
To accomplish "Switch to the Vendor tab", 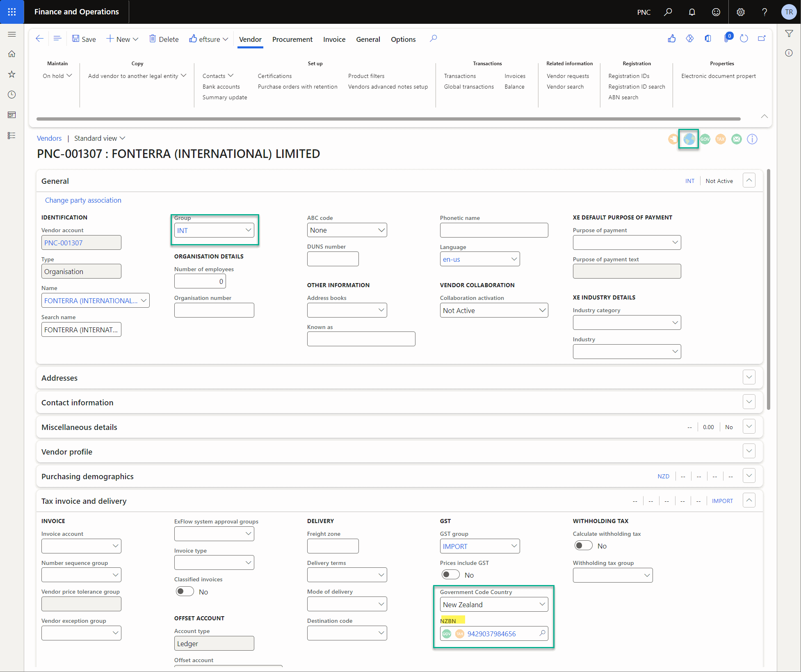I will click(x=250, y=39).
